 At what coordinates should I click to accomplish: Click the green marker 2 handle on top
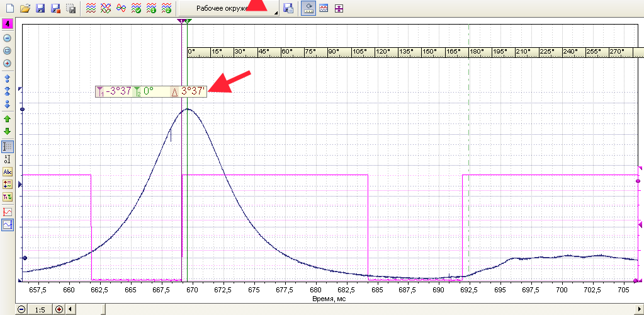pyautogui.click(x=188, y=21)
